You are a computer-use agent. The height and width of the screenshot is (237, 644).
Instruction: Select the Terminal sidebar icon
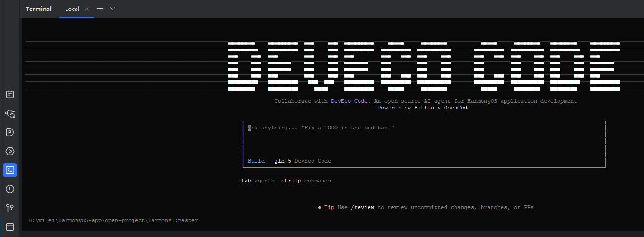(10, 170)
